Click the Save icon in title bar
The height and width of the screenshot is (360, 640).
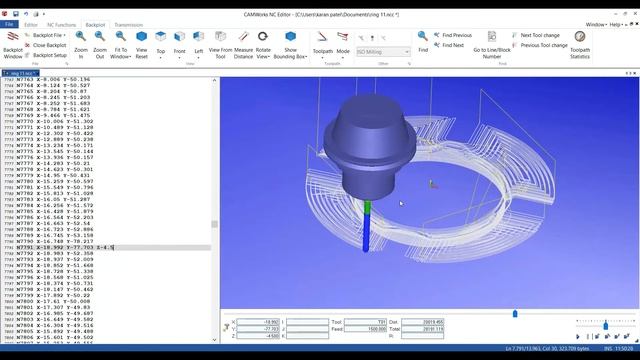pyautogui.click(x=16, y=14)
